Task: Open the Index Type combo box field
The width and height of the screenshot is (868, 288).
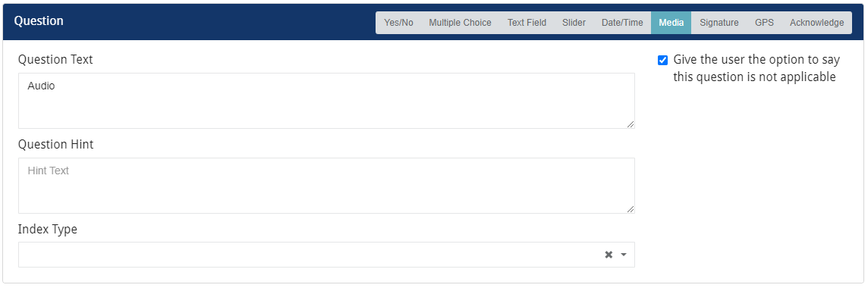Action: pyautogui.click(x=326, y=255)
